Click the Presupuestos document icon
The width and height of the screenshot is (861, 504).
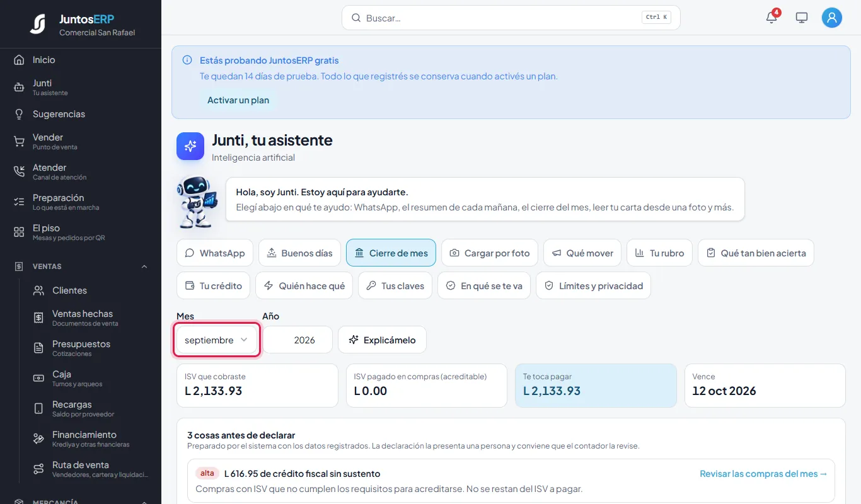coord(38,348)
